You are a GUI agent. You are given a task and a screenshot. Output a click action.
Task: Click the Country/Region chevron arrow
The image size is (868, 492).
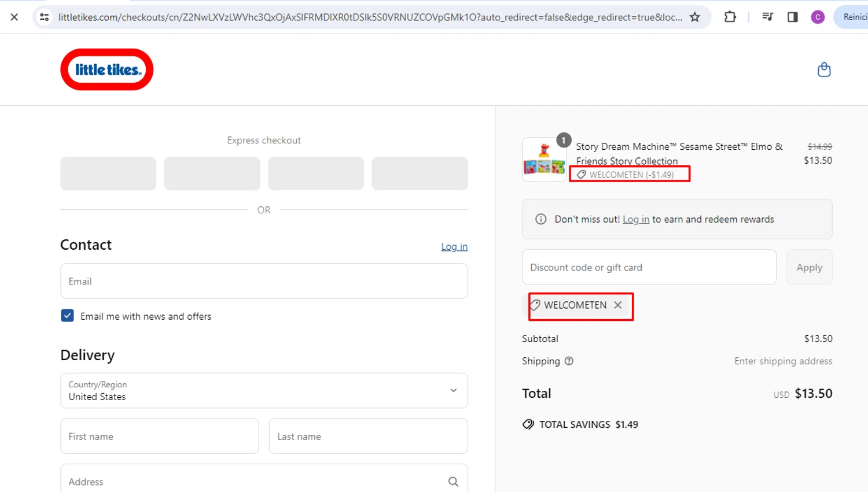click(453, 391)
